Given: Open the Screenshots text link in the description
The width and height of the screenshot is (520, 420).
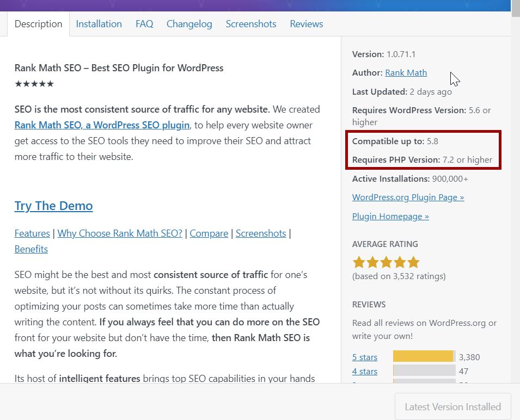Looking at the screenshot, I should (261, 233).
